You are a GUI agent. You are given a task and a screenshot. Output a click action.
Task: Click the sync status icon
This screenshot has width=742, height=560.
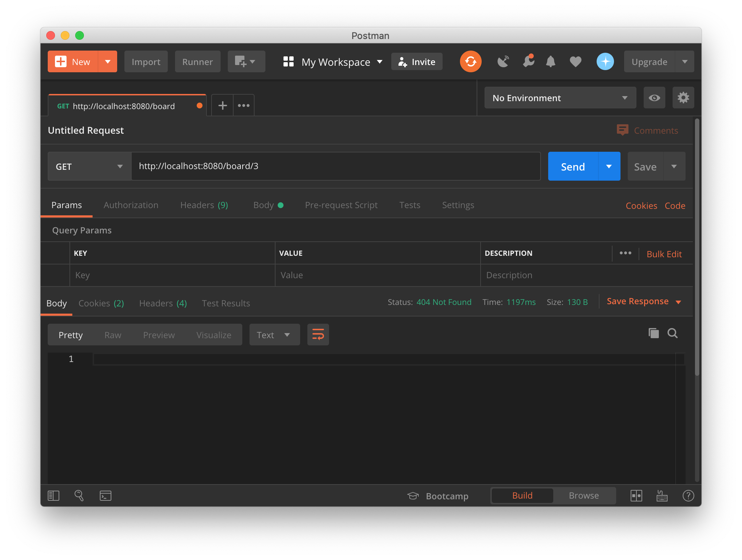470,61
